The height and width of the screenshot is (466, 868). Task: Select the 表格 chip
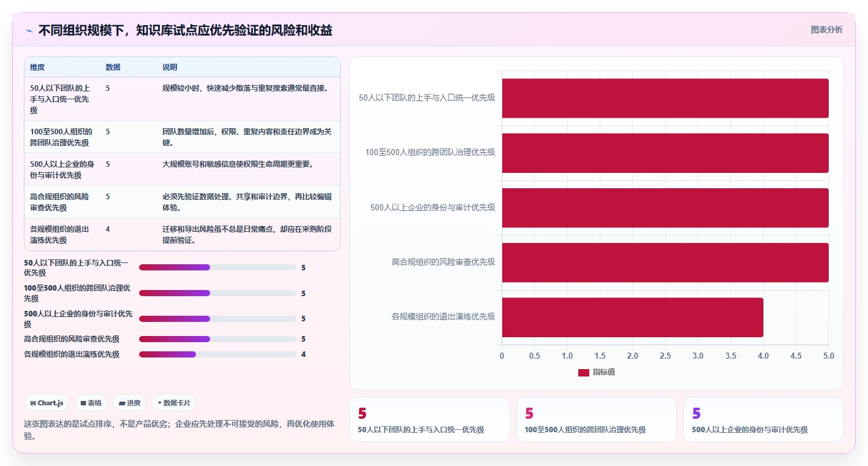(91, 403)
